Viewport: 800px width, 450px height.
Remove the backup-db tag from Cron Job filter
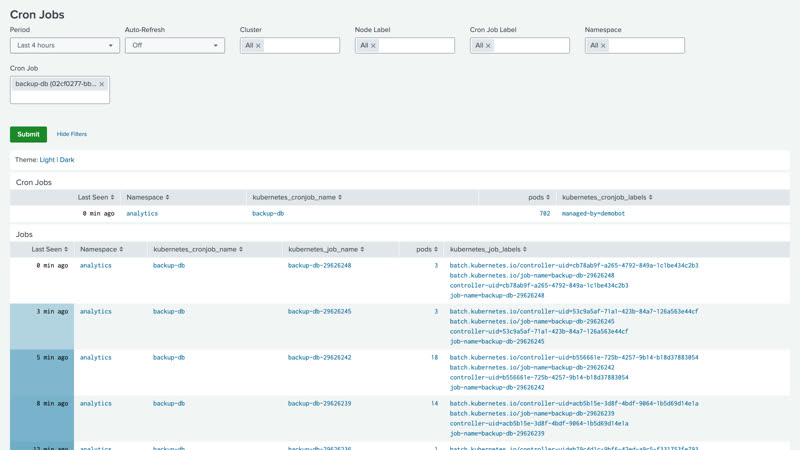pyautogui.click(x=102, y=84)
